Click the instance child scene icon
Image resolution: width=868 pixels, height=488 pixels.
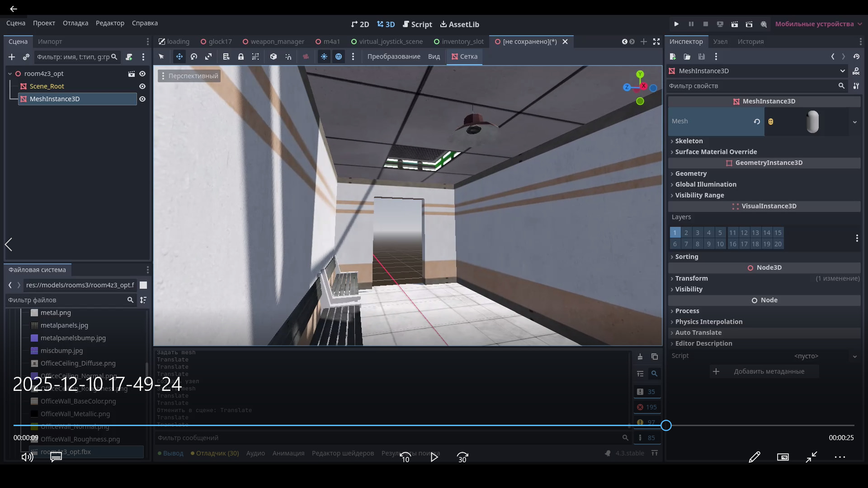pos(26,57)
